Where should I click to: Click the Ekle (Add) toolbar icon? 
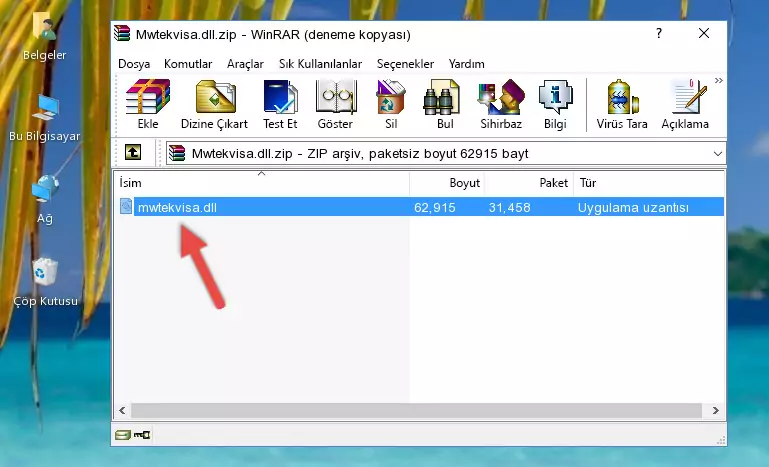pyautogui.click(x=148, y=104)
